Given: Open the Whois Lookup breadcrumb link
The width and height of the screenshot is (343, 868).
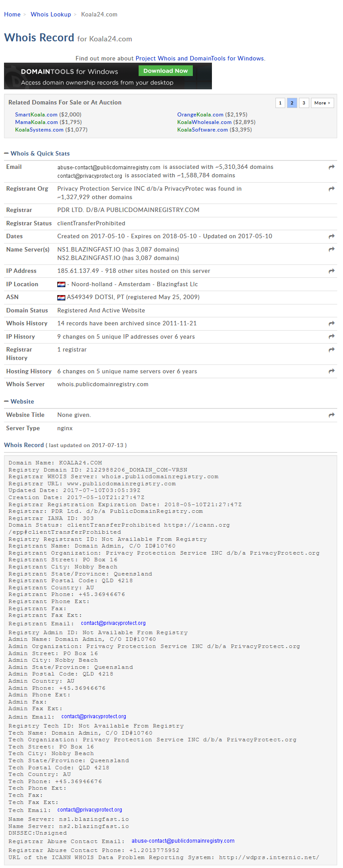Looking at the screenshot, I should coord(51,14).
